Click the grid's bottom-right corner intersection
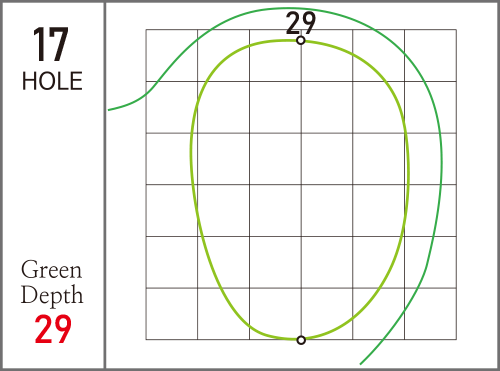500x371 pixels. point(456,340)
